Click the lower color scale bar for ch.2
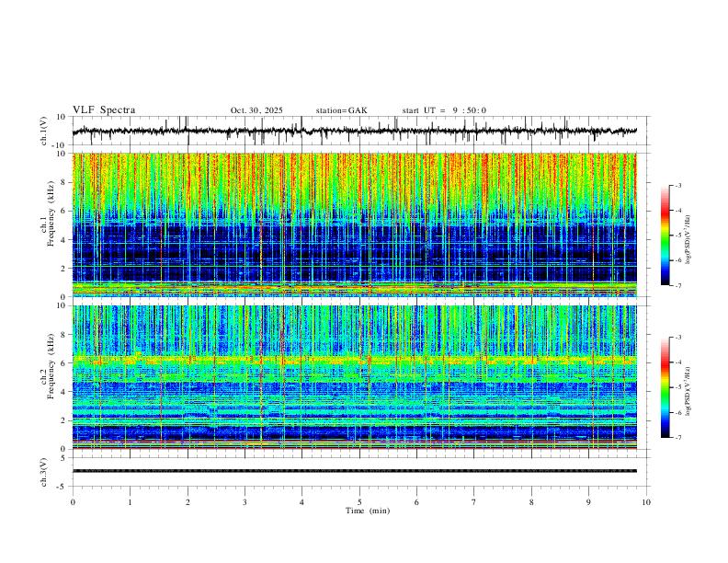This screenshot has width=728, height=563. click(x=665, y=387)
